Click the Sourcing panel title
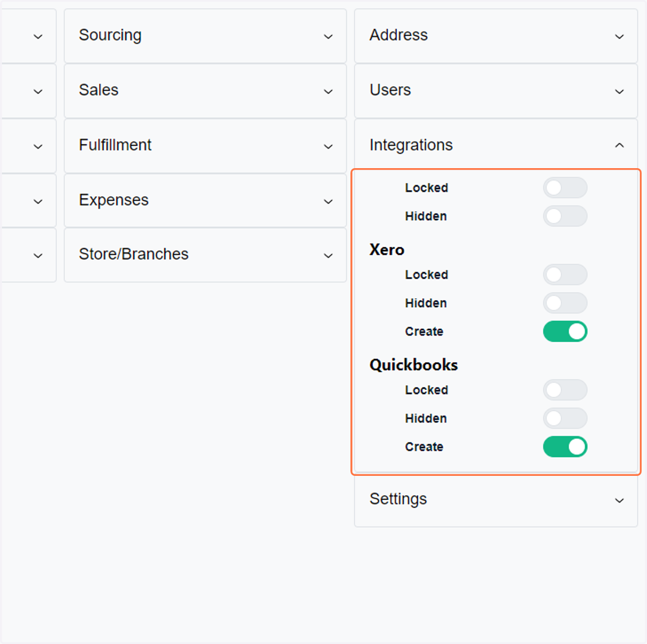This screenshot has width=647, height=644. [110, 35]
